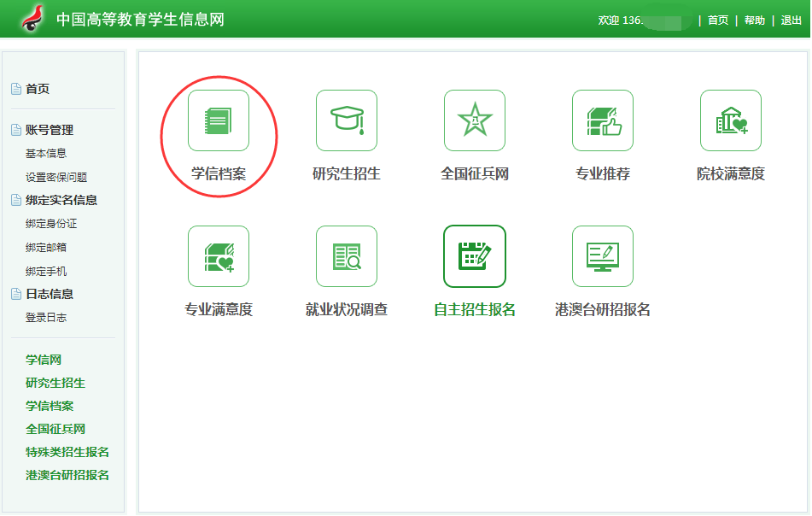
Task: Open the 院校满意度 building icon
Action: [x=731, y=120]
